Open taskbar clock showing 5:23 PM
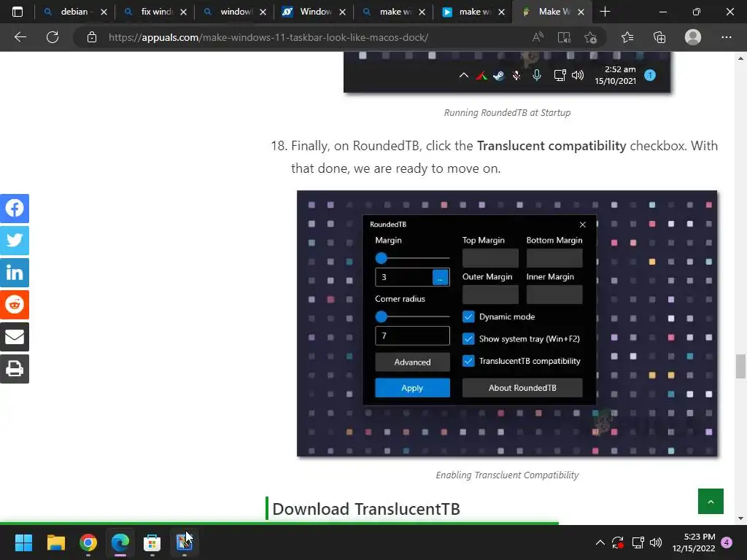The height and width of the screenshot is (560, 747). (x=694, y=542)
